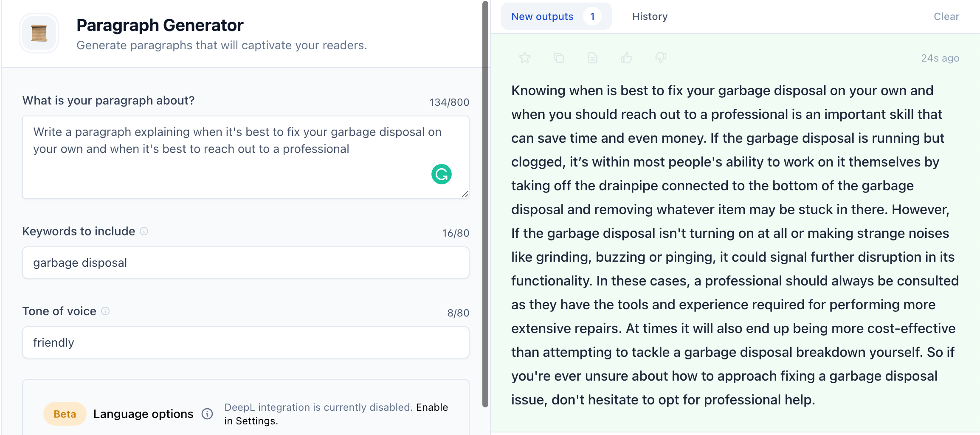The image size is (980, 435).
Task: Clear all generated outputs
Action: pos(946,17)
